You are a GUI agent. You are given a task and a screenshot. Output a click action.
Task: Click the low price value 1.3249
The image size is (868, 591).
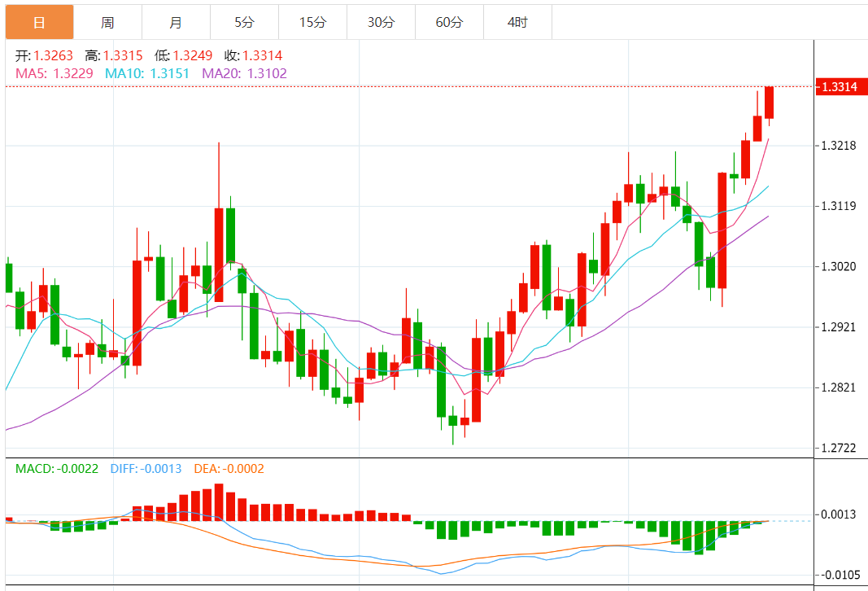coord(193,56)
